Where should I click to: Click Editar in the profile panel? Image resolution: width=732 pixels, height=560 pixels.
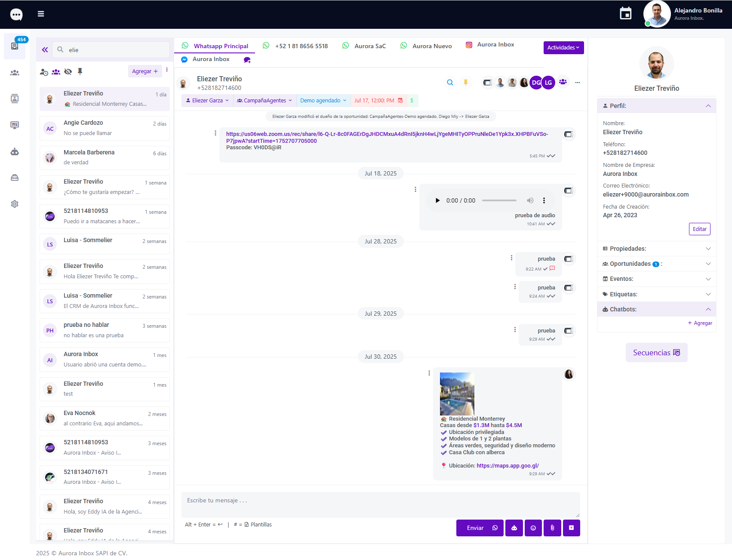tap(699, 229)
